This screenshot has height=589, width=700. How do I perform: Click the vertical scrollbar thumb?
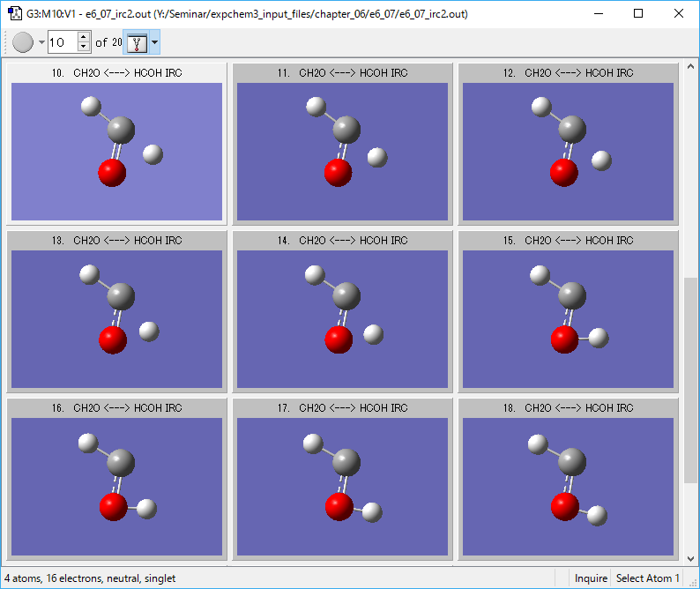(690, 380)
